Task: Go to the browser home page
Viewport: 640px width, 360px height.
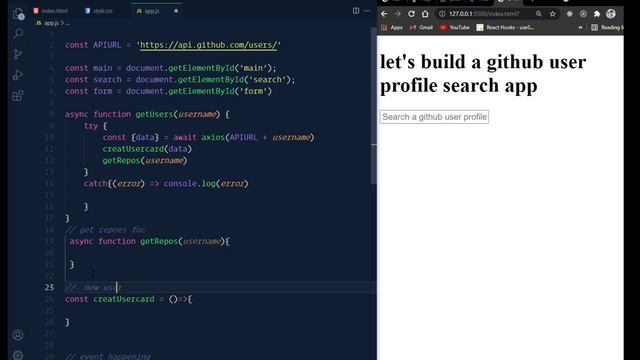Action: click(x=425, y=14)
